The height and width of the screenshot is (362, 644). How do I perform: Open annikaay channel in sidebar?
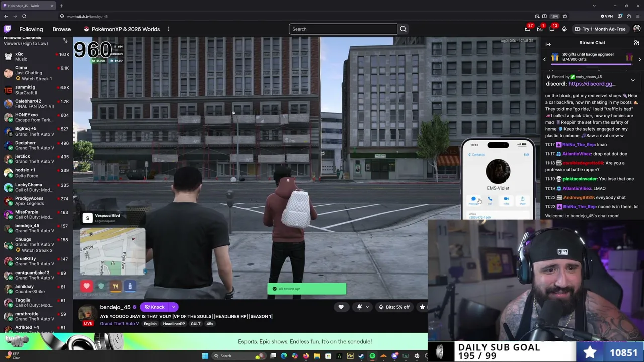coord(36,289)
